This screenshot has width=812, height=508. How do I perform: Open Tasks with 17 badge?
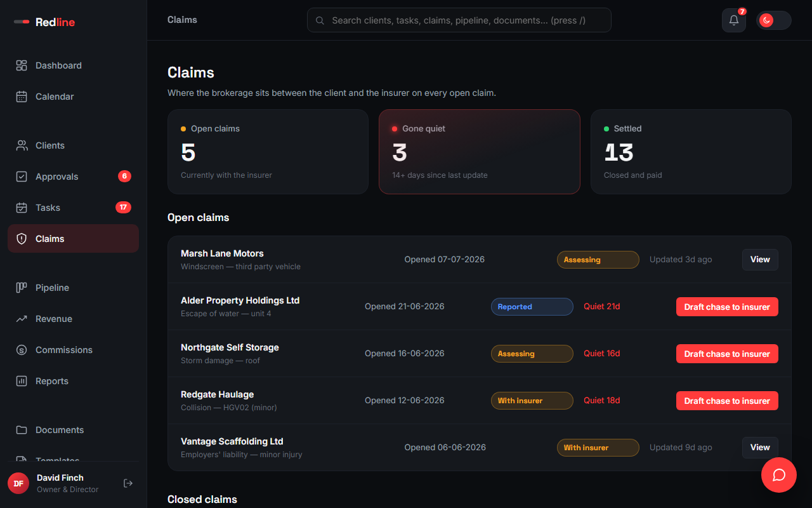[x=73, y=208]
